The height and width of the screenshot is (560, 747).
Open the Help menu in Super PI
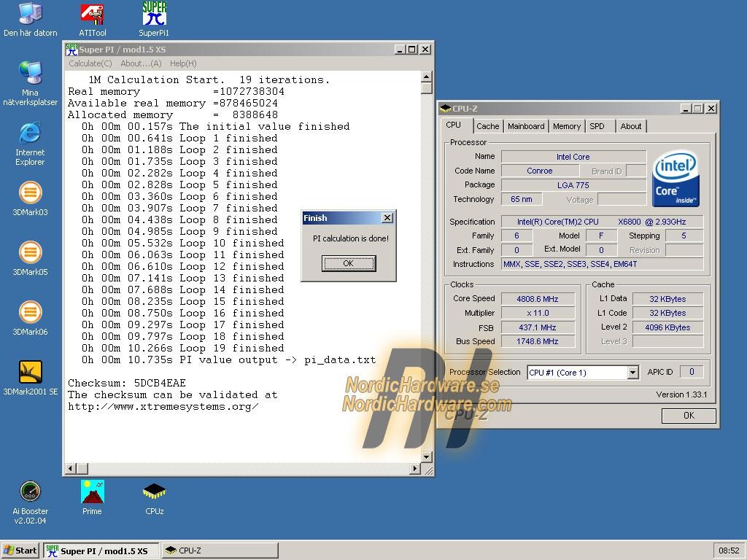tap(182, 63)
